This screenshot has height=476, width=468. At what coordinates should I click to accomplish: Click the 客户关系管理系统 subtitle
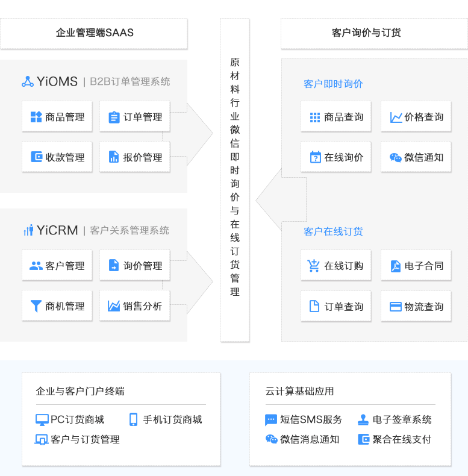(129, 230)
